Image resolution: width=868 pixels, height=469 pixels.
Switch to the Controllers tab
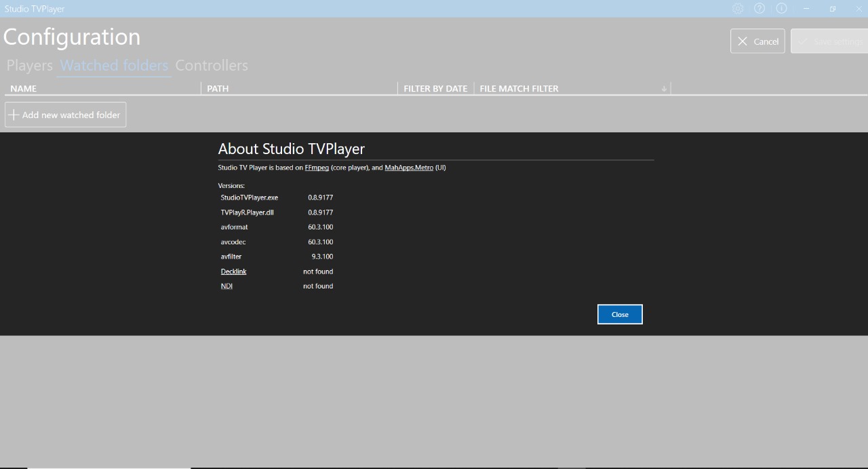tap(212, 65)
